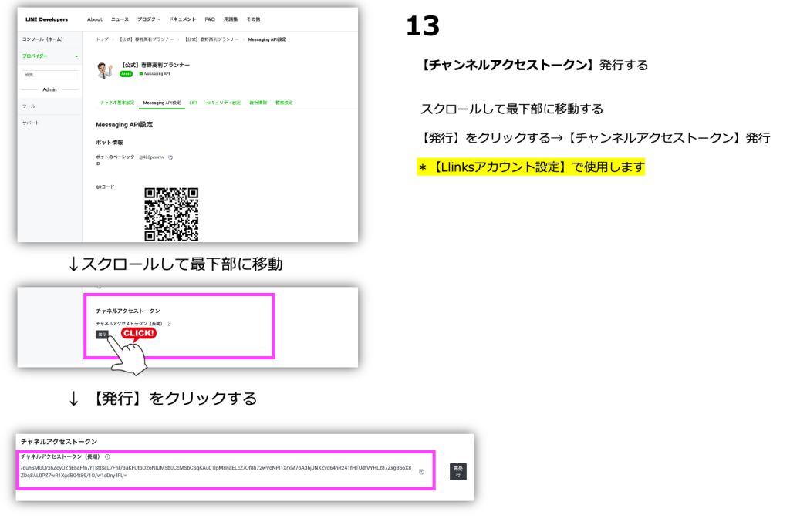Image resolution: width=790 pixels, height=532 pixels.
Task: Copy the long channel access token using the copy icon
Action: pos(422,472)
